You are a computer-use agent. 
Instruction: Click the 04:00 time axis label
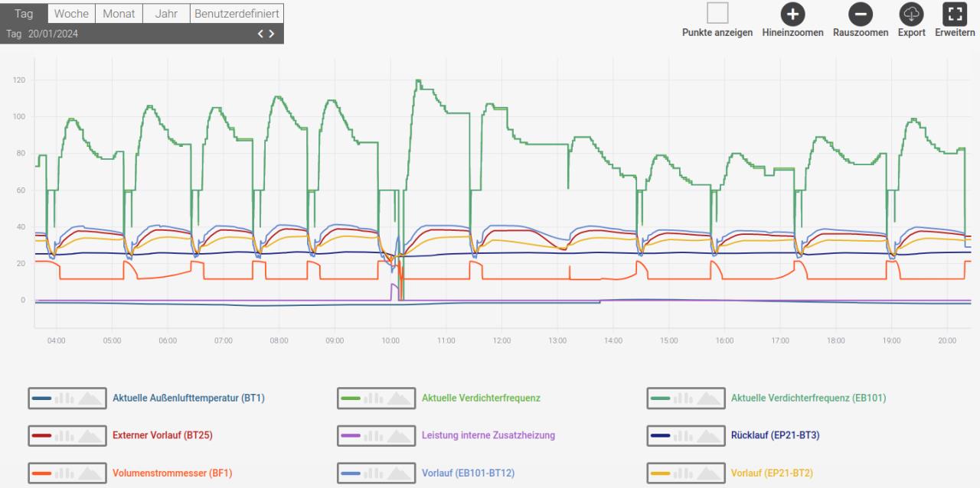click(x=56, y=340)
